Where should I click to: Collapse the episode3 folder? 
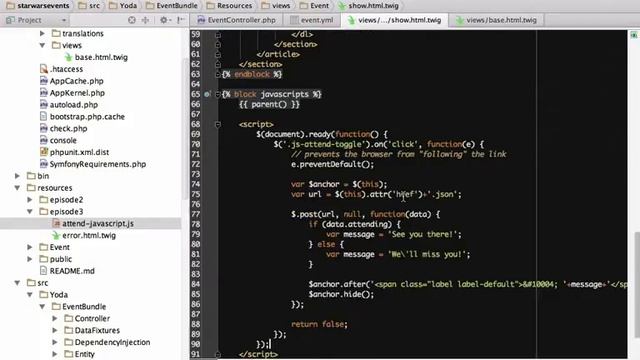pos(30,211)
